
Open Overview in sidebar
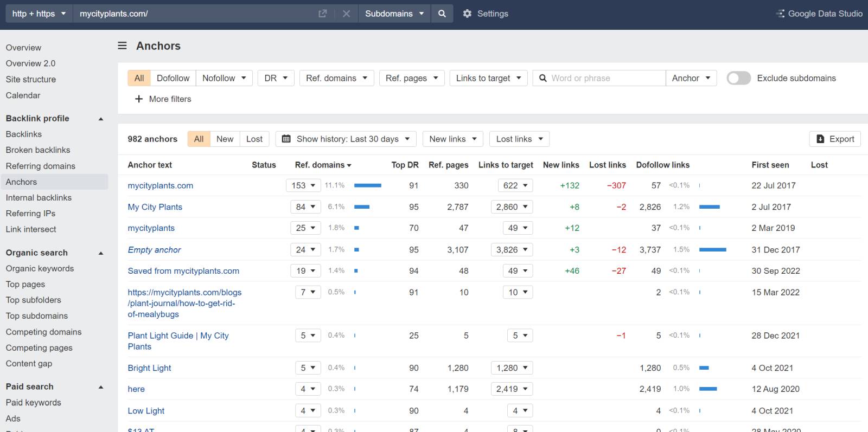tap(23, 48)
